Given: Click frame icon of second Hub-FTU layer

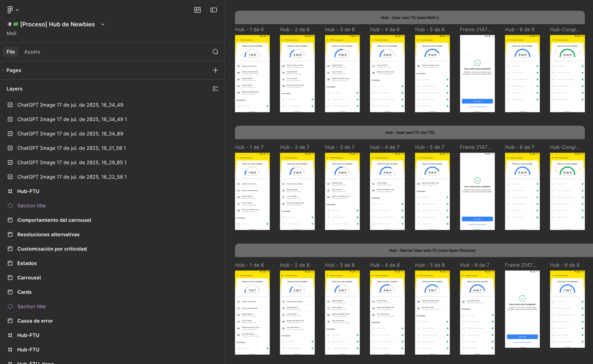Looking at the screenshot, I should (x=10, y=335).
